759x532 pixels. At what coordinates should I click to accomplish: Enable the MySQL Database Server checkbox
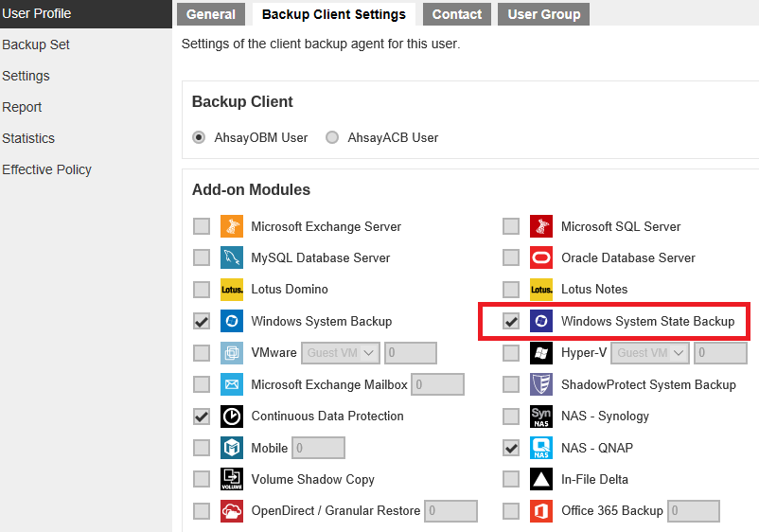(202, 257)
